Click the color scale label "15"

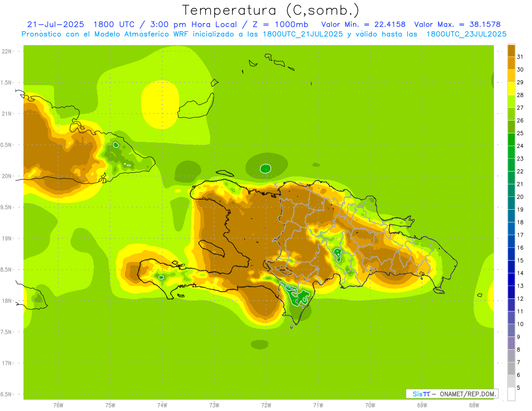click(x=520, y=261)
